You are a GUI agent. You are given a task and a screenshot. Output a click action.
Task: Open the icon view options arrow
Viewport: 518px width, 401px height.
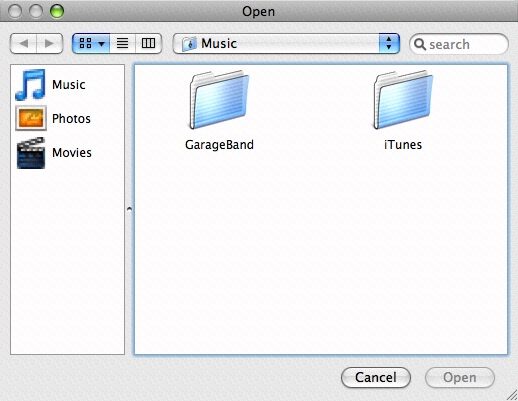point(101,44)
